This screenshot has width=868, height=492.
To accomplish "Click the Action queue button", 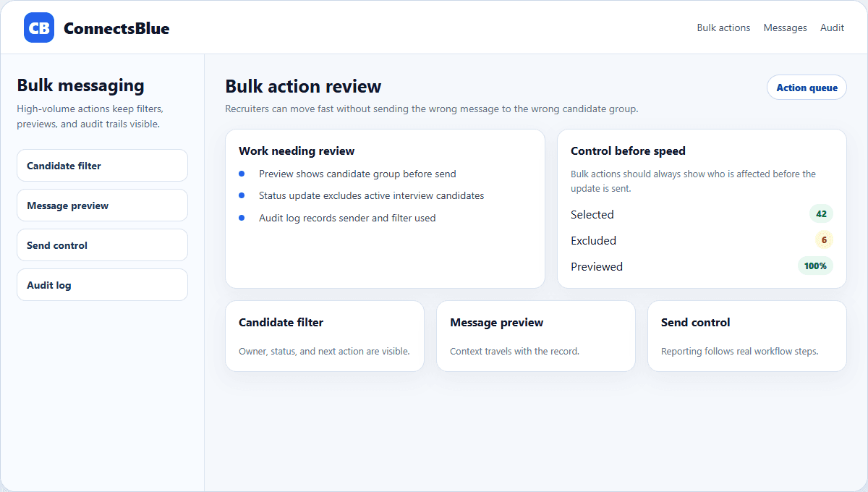I will 807,88.
